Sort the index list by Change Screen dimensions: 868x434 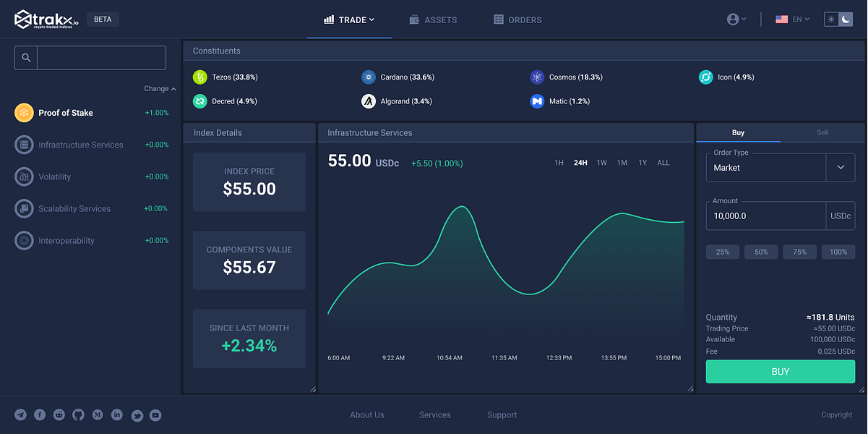[160, 89]
